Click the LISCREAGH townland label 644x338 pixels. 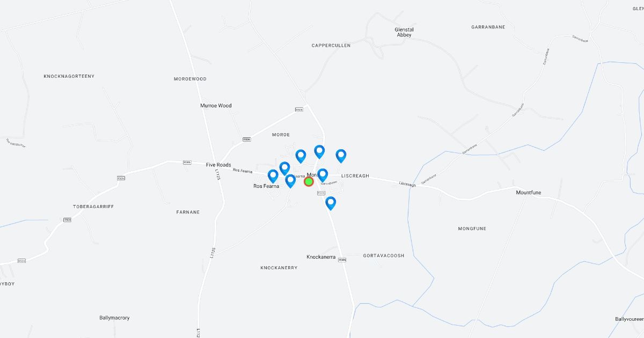point(355,176)
